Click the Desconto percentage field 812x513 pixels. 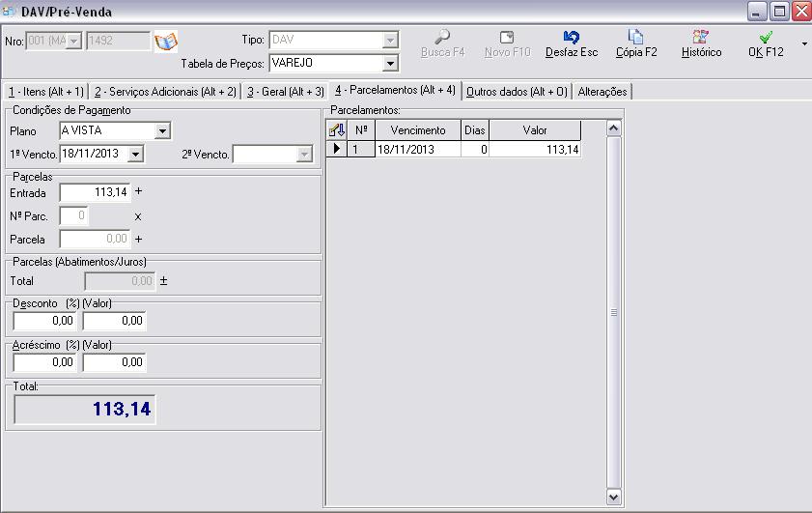(45, 321)
